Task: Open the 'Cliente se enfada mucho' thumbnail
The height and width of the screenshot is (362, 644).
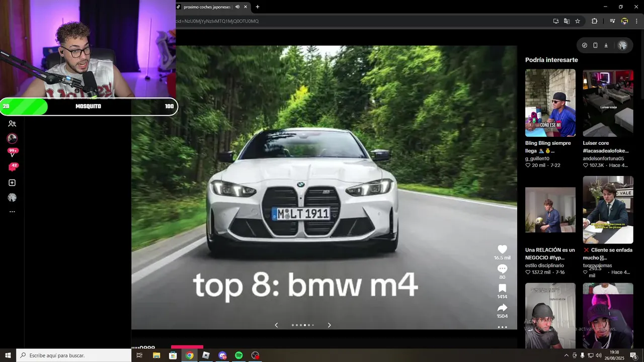Action: (x=608, y=210)
